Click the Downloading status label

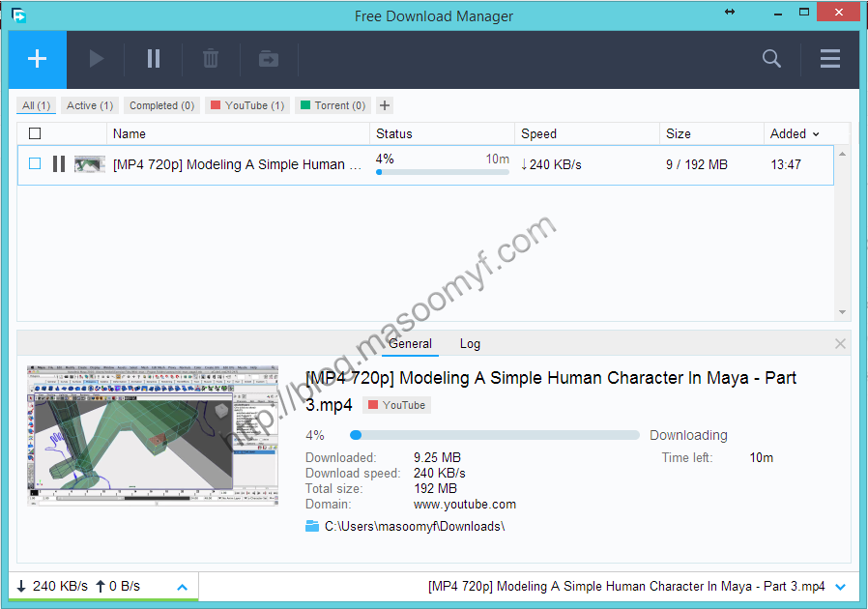click(x=688, y=435)
